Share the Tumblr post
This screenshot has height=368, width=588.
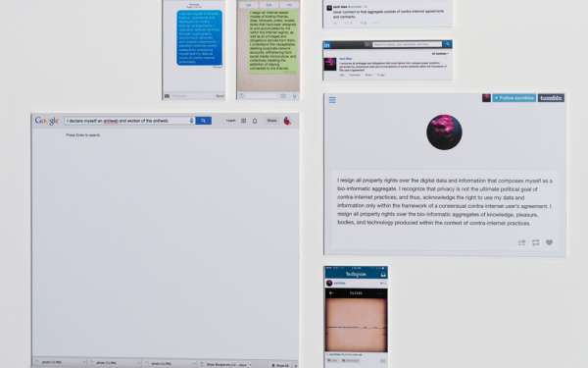tap(521, 242)
